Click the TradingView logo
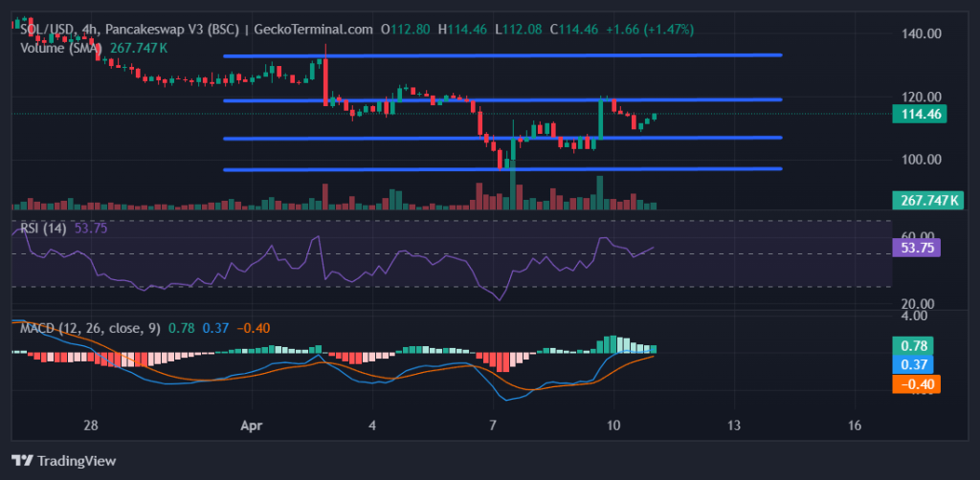This screenshot has width=980, height=480. tap(63, 461)
